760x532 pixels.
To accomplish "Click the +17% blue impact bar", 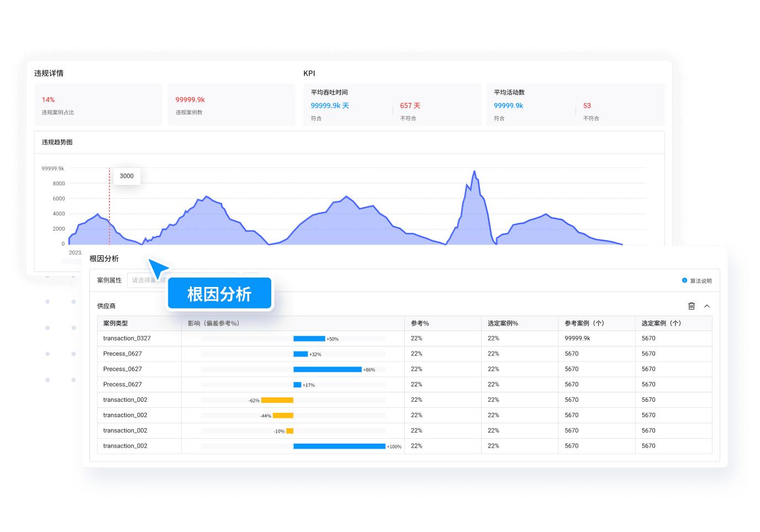I will point(297,385).
